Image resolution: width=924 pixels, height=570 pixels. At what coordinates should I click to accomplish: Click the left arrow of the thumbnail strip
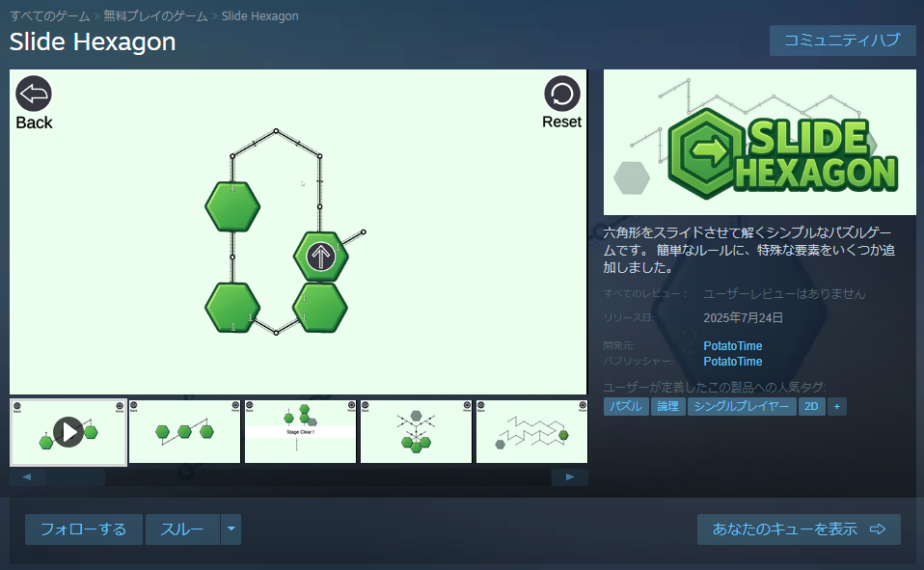tap(27, 476)
